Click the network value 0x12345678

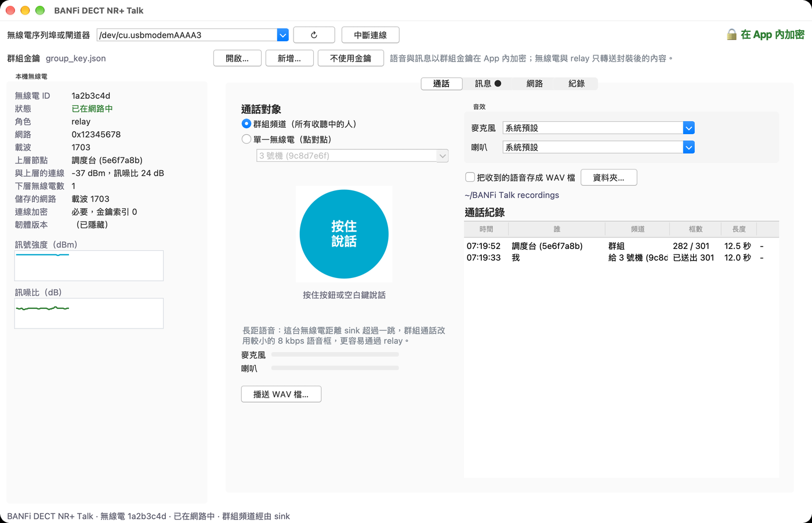point(96,134)
